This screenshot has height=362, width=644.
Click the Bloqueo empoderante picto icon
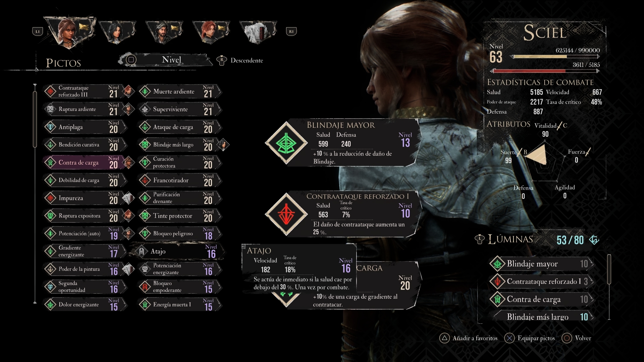[145, 287]
